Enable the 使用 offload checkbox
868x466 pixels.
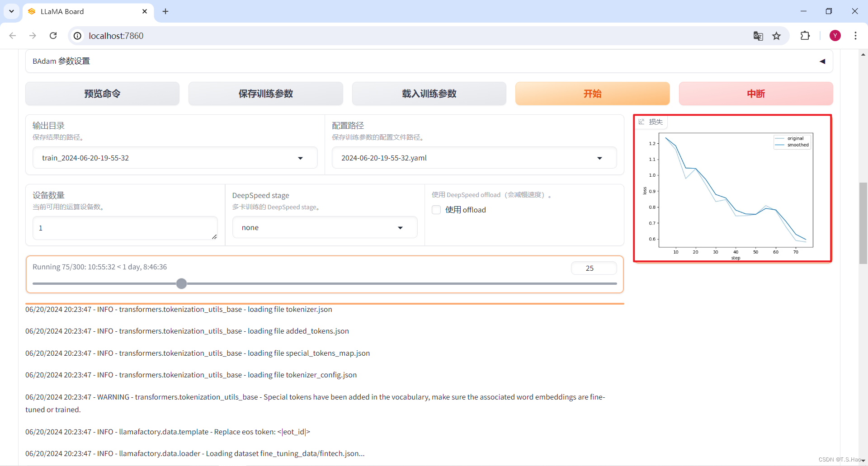436,210
